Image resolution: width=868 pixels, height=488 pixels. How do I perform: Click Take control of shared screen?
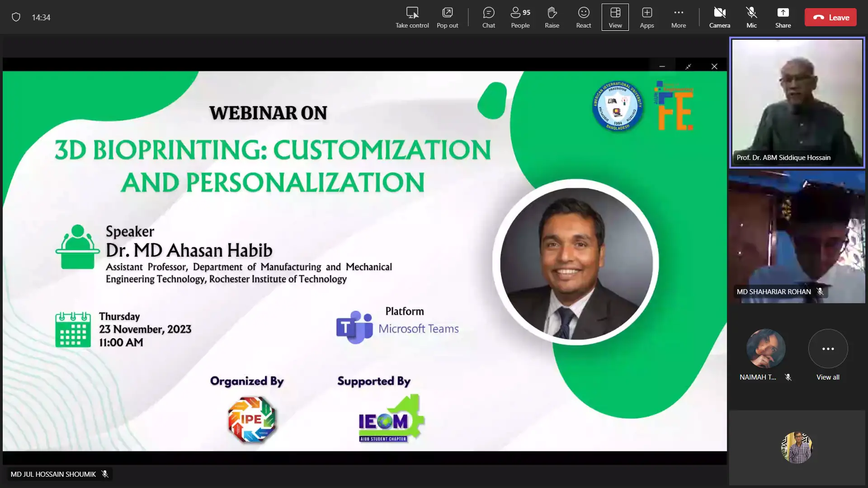coord(412,17)
